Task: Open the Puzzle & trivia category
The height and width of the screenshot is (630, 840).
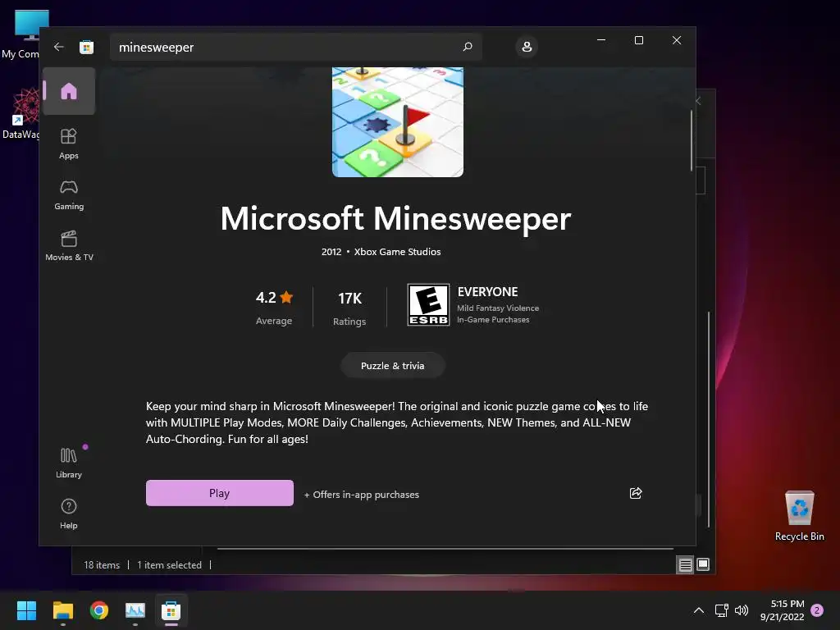Action: click(393, 366)
